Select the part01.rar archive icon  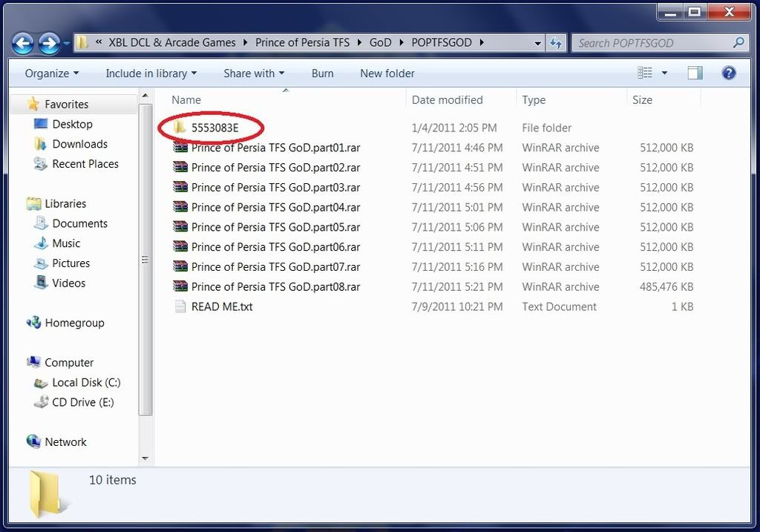180,148
